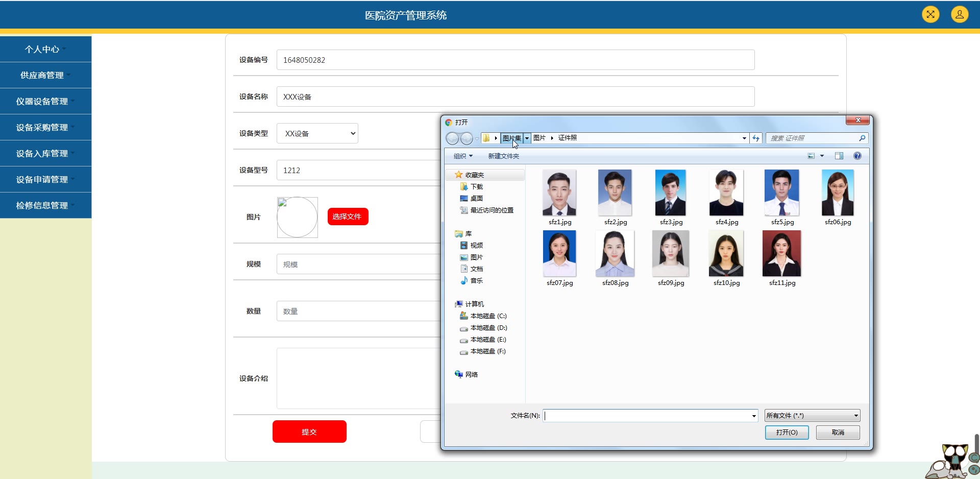Open the 个人中心 sidebar menu
The image size is (980, 479).
[46, 49]
